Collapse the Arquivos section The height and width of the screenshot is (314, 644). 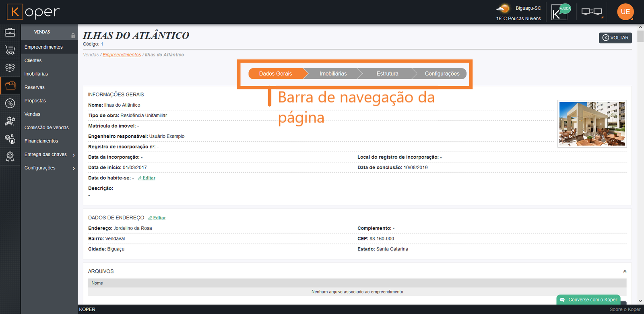(x=625, y=271)
